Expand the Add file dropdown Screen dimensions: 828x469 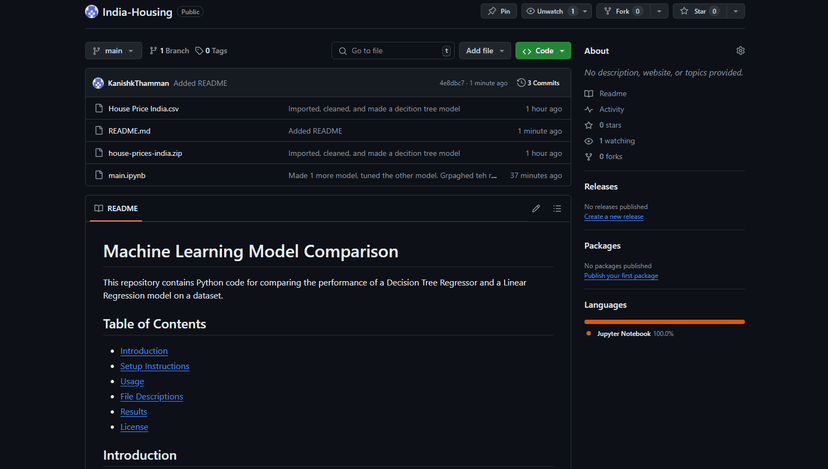point(485,51)
